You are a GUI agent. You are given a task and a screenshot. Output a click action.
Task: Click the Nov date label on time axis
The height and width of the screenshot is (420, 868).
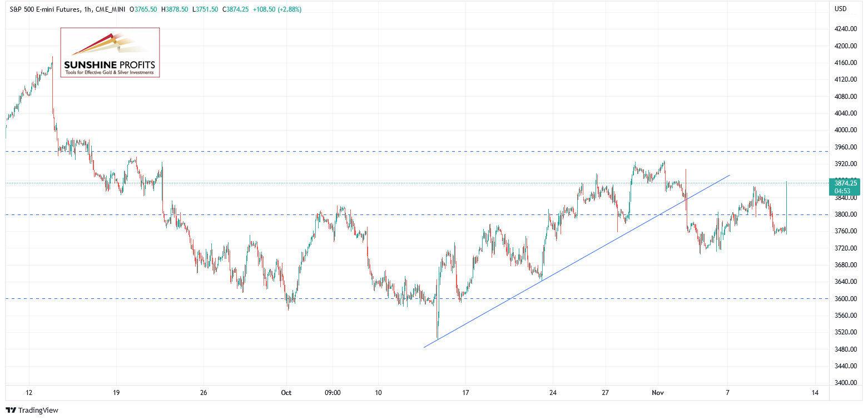coord(658,393)
